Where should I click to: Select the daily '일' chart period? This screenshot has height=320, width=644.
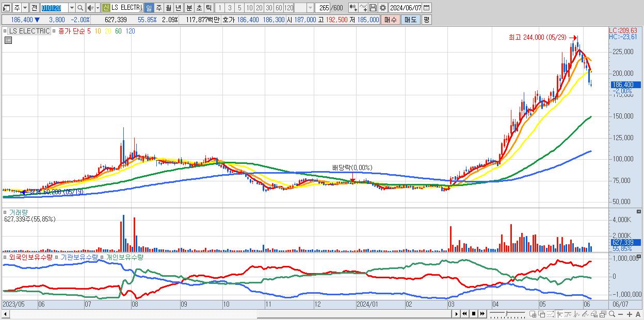pos(149,8)
